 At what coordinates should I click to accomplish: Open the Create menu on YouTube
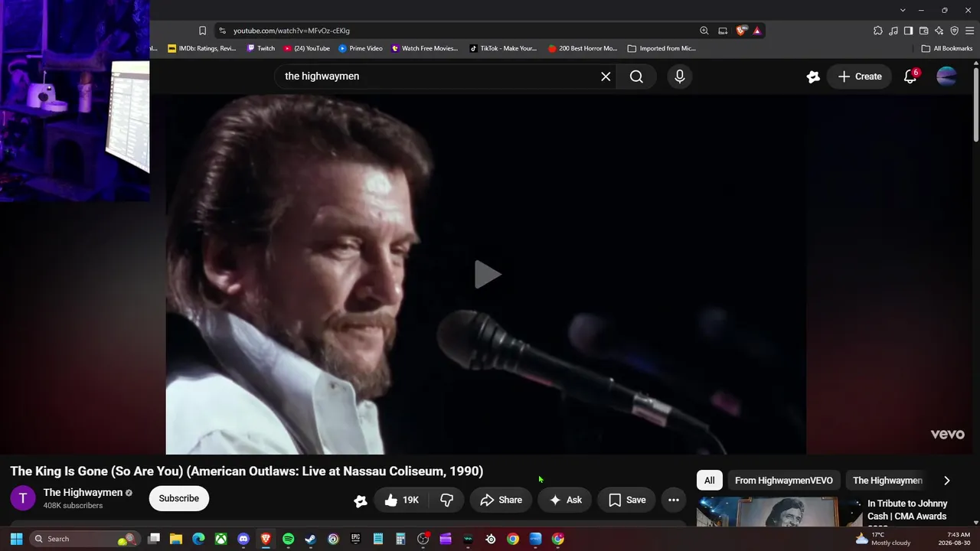860,77
